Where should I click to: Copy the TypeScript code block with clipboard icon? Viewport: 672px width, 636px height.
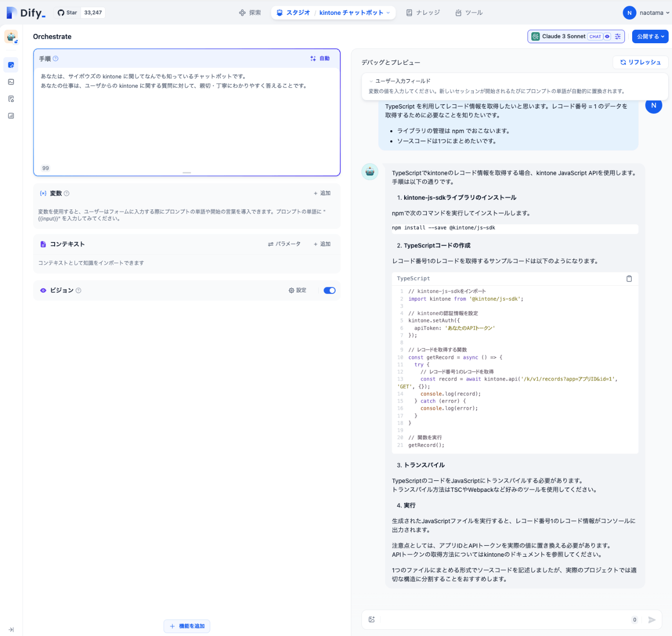[x=629, y=279]
